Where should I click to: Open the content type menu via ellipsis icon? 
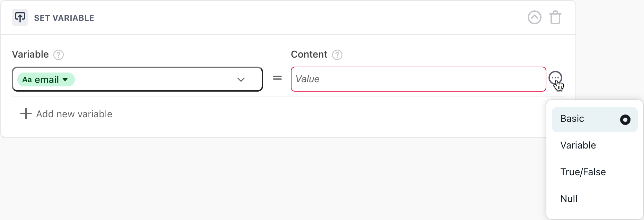click(x=556, y=78)
